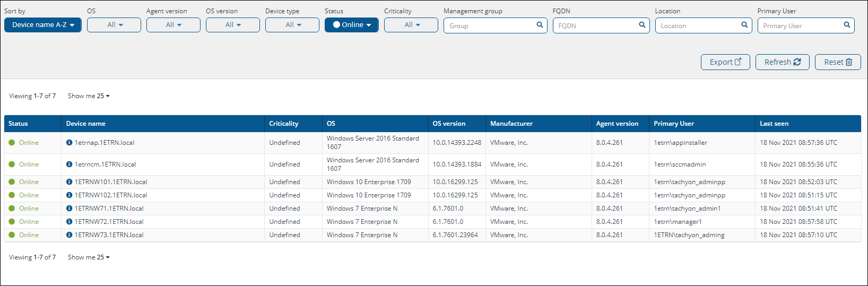
Task: Expand the OS filter dropdown
Action: point(114,25)
